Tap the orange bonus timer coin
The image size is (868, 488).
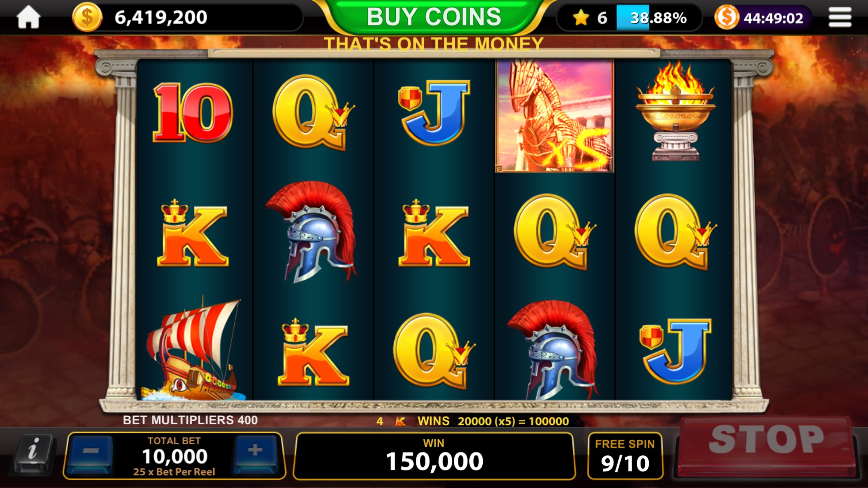727,18
